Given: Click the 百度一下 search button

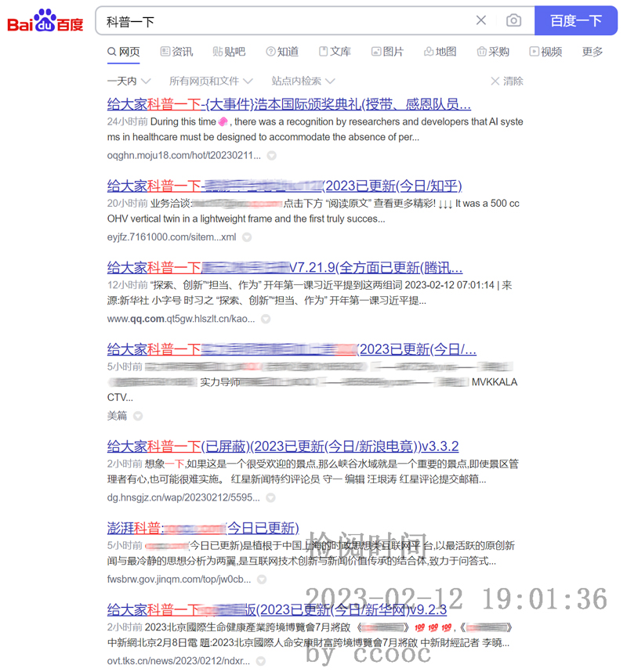Looking at the screenshot, I should tap(575, 21).
